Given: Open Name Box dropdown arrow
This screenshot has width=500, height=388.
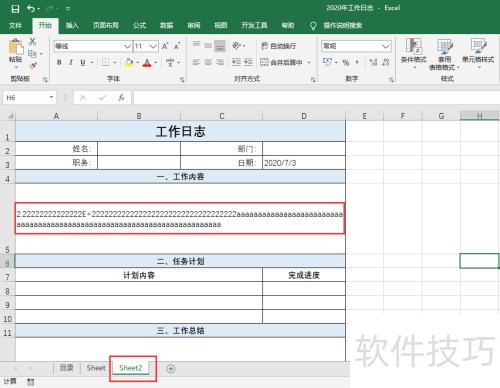Looking at the screenshot, I should 51,97.
